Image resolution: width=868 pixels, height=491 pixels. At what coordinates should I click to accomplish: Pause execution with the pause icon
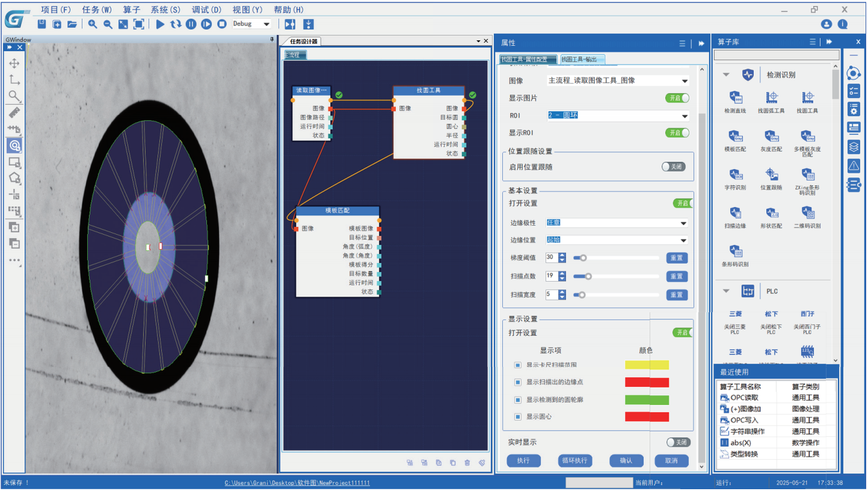(x=191, y=24)
